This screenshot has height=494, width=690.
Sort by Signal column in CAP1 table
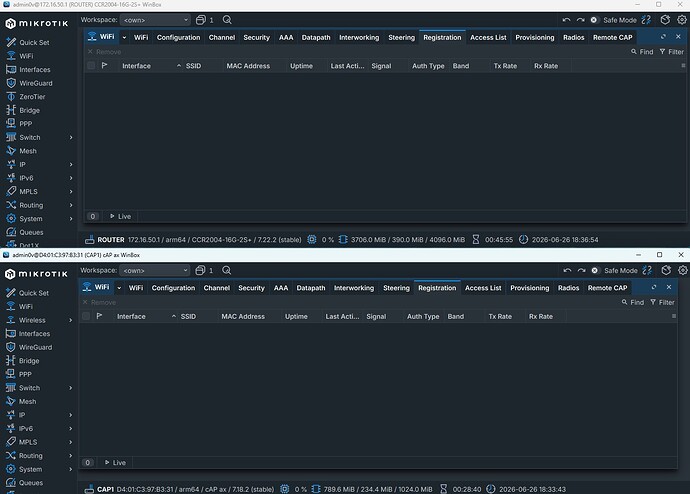tap(376, 316)
